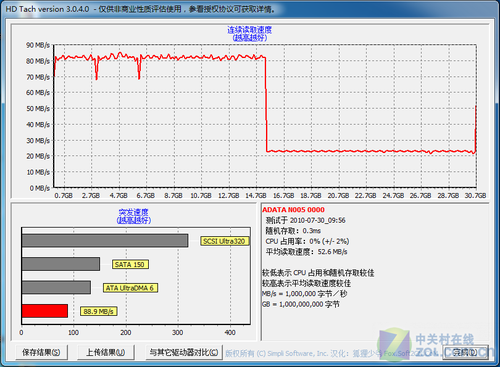Click the CPU 占用率: 0% (+/- 2%) line
Viewport: 500px width, 367px height.
click(x=307, y=241)
